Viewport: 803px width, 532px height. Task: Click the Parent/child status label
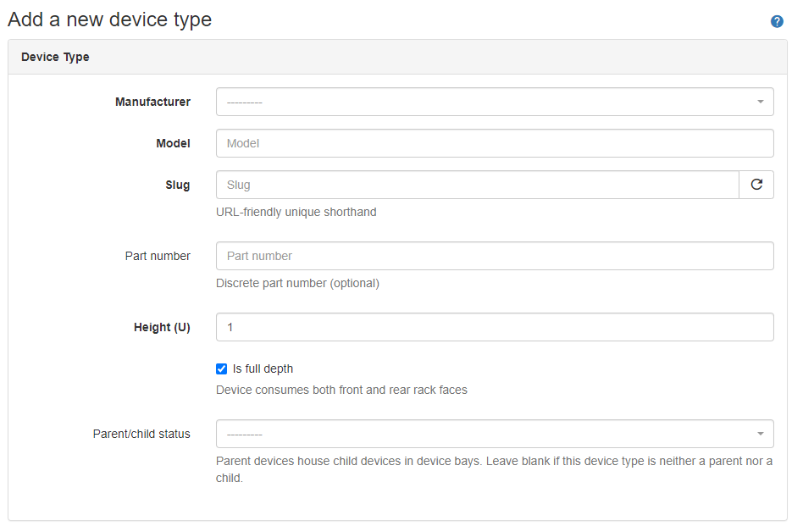pos(141,434)
